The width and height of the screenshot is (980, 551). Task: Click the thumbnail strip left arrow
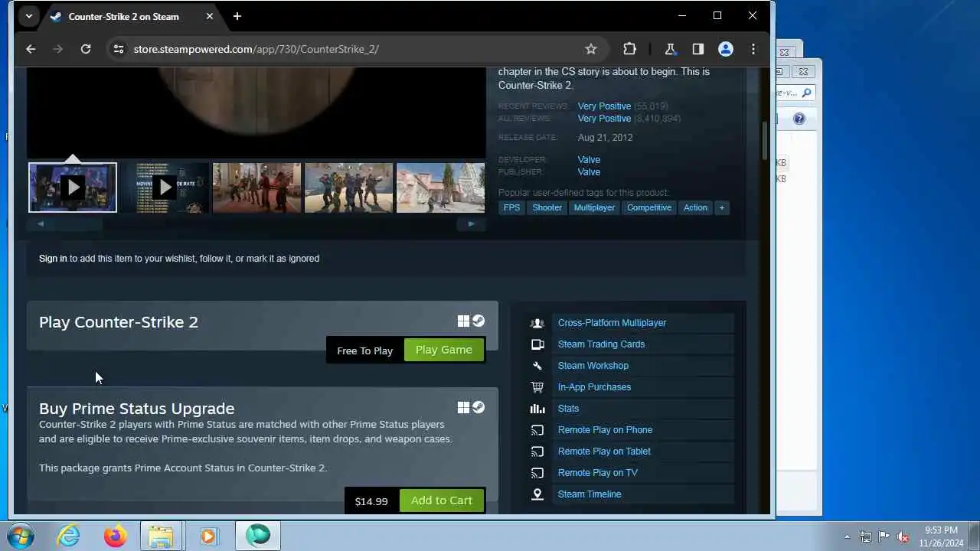coord(41,223)
